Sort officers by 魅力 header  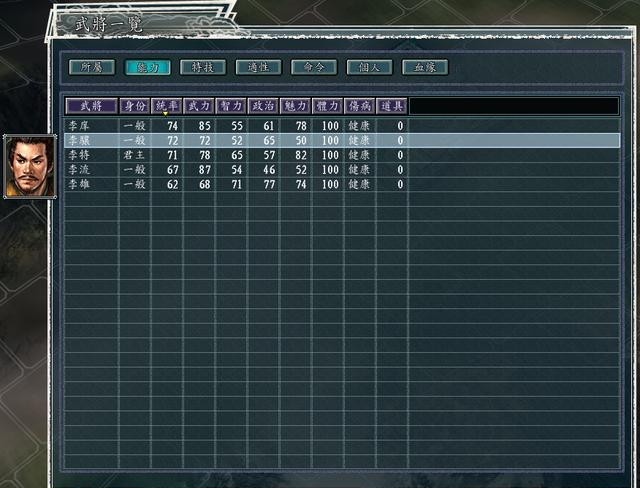click(296, 106)
